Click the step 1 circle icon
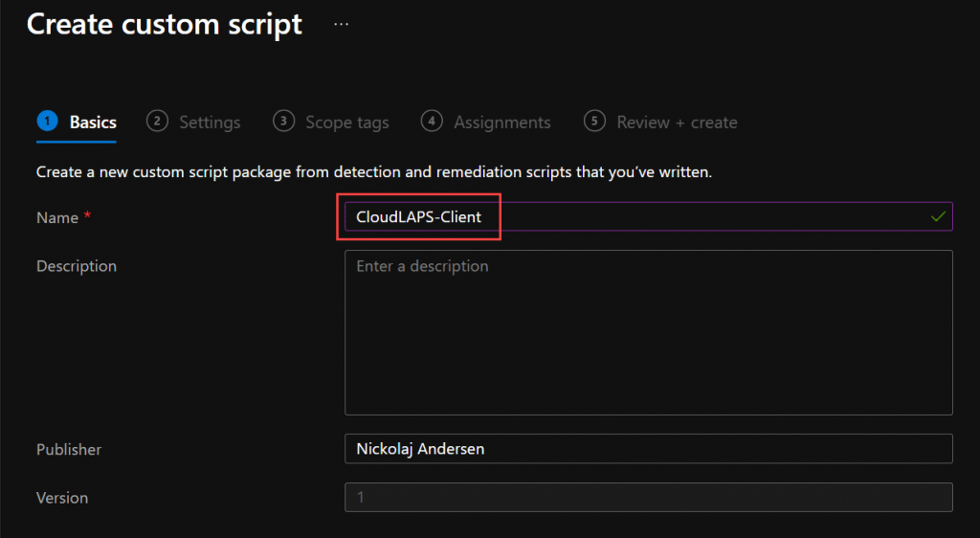The height and width of the screenshot is (538, 980). [x=48, y=121]
